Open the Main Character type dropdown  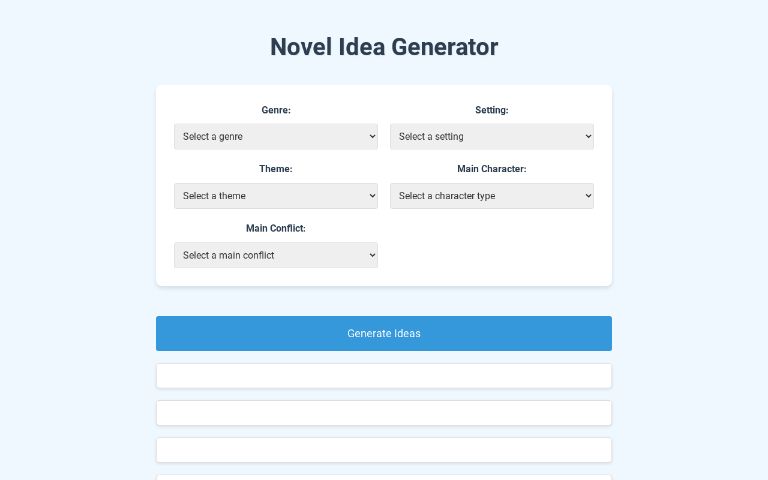(491, 196)
